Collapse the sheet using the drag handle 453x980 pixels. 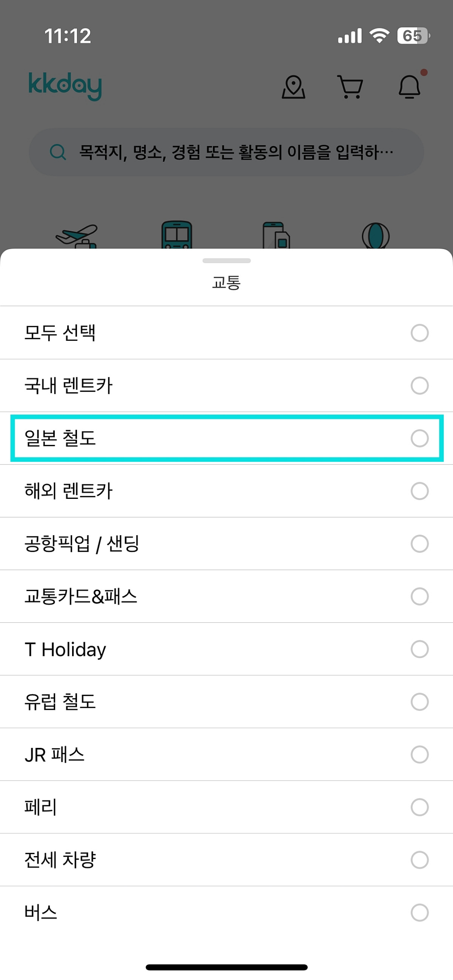pyautogui.click(x=226, y=261)
